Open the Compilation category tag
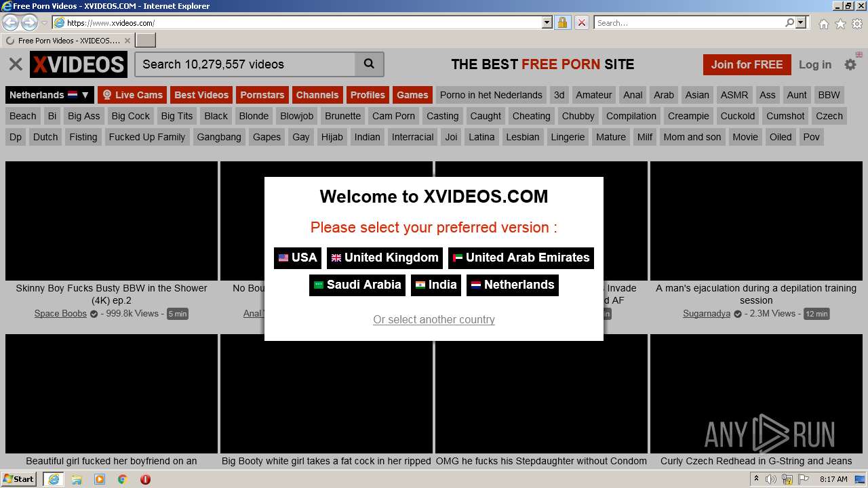Image resolution: width=868 pixels, height=488 pixels. (631, 116)
